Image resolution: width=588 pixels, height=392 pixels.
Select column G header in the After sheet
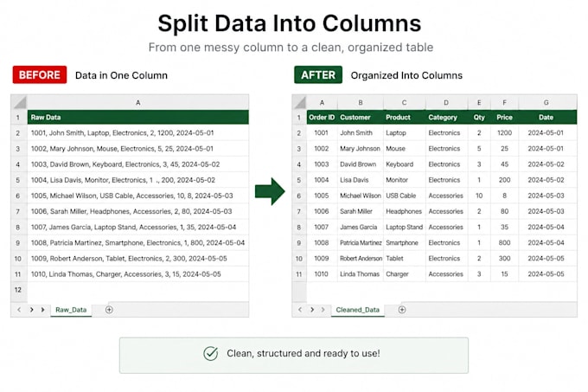[546, 102]
